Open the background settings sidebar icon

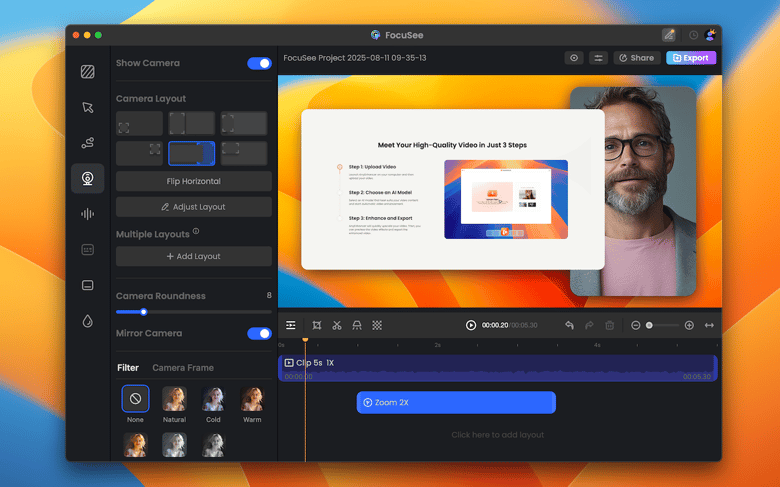[88, 72]
